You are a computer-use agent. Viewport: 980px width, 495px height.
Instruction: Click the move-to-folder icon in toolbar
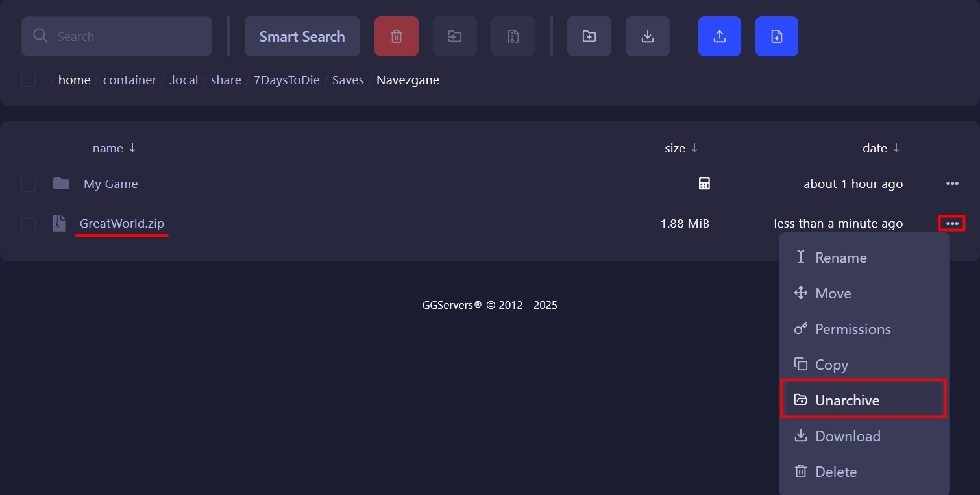(454, 36)
